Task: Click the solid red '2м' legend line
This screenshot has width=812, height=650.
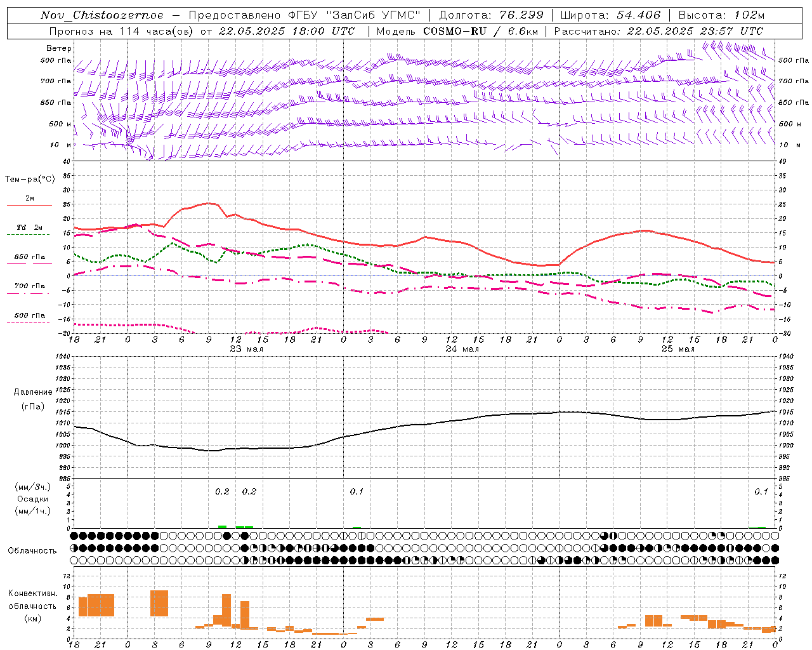Action: point(29,206)
